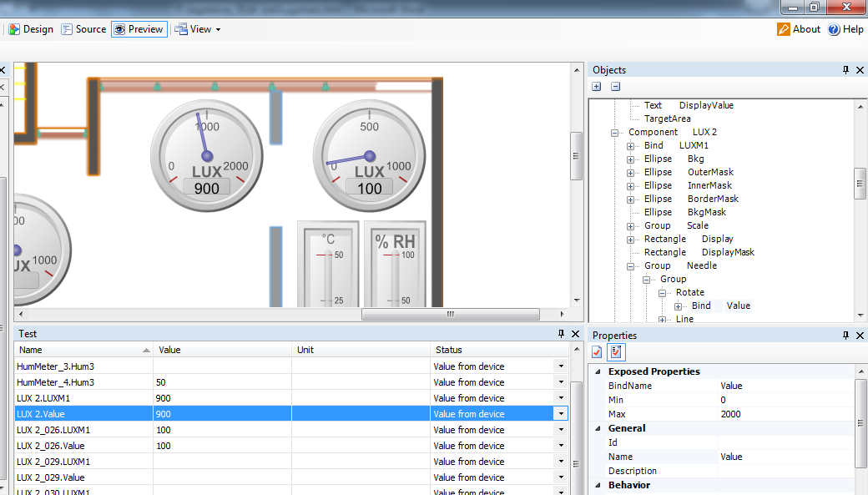Sort by the Status column header
The height and width of the screenshot is (495, 868).
[499, 350]
